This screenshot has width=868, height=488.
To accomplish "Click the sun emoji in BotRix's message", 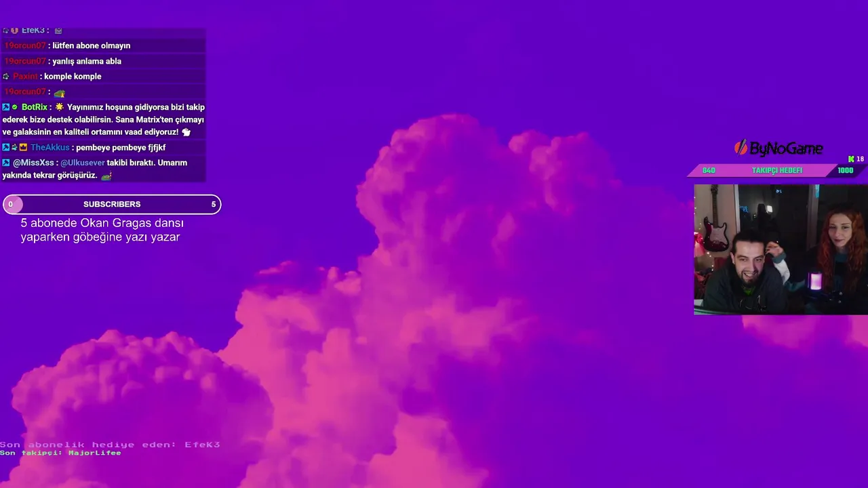I will point(60,107).
